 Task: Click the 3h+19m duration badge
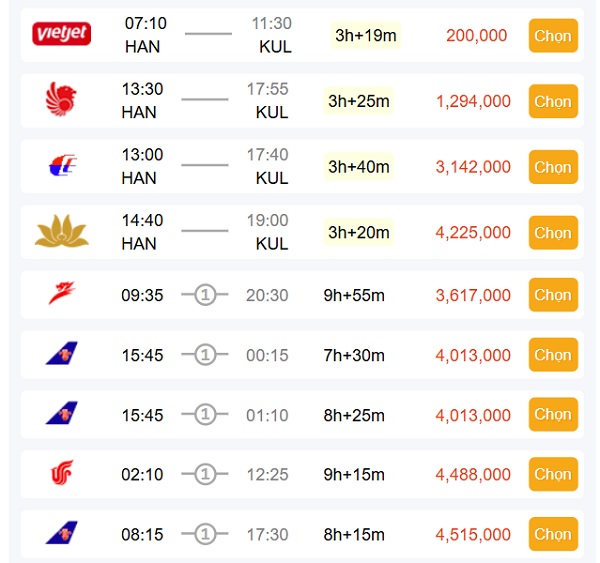[x=365, y=35]
